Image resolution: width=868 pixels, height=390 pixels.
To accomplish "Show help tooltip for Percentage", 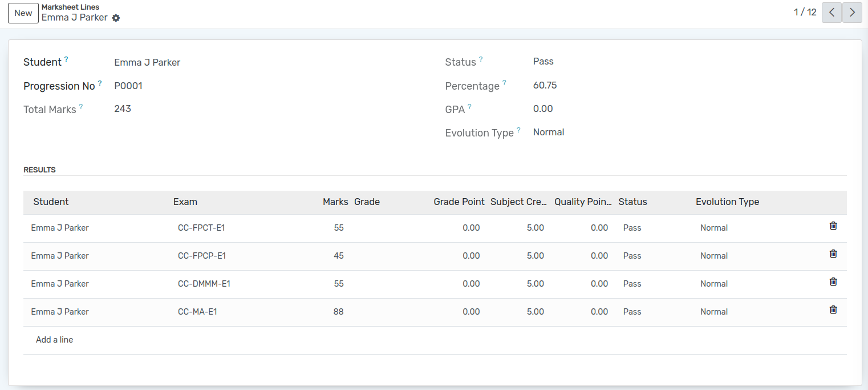I will (x=504, y=83).
